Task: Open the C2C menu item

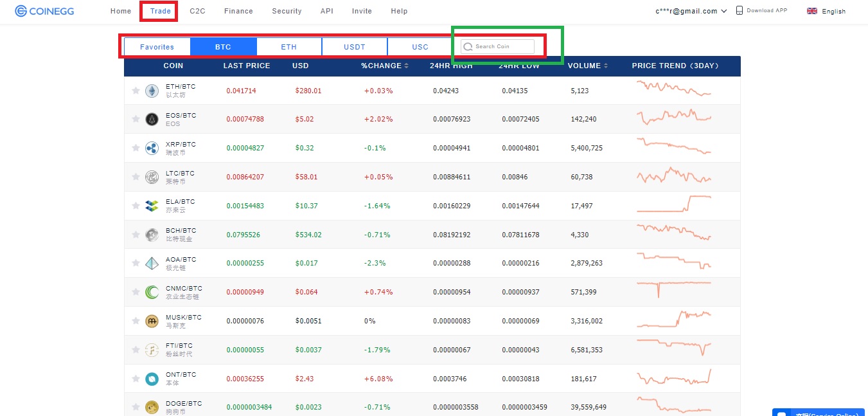Action: [x=198, y=11]
